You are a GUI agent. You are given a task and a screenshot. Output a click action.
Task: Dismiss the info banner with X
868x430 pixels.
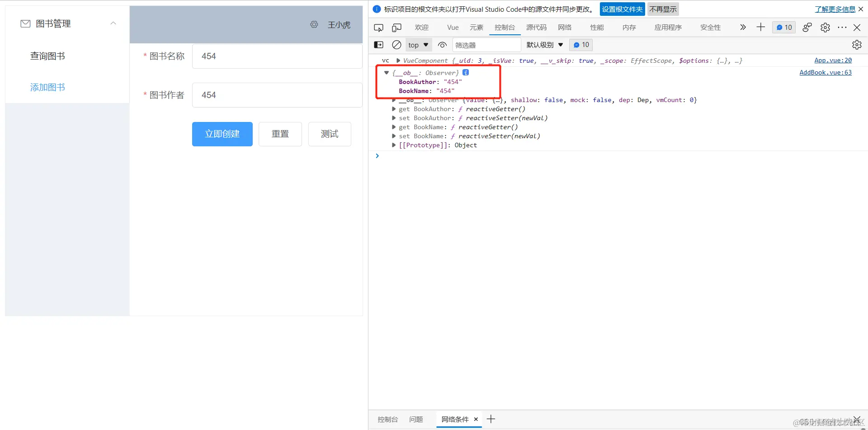(861, 9)
